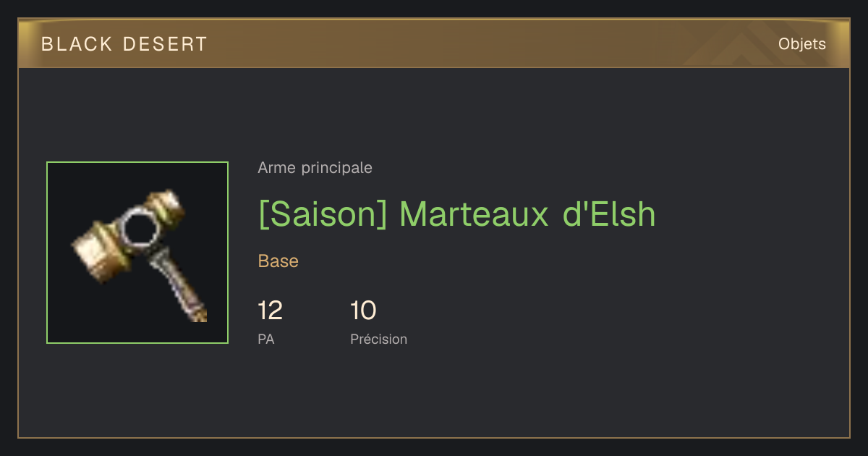
Task: Click the BLACK DESERT title
Action: click(x=124, y=44)
